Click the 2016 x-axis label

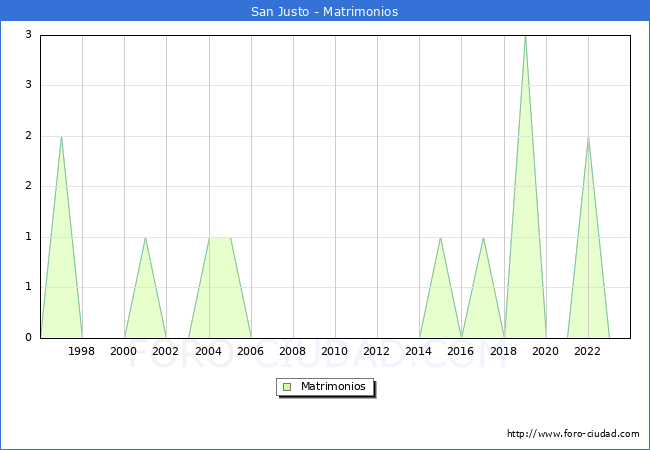tap(461, 351)
